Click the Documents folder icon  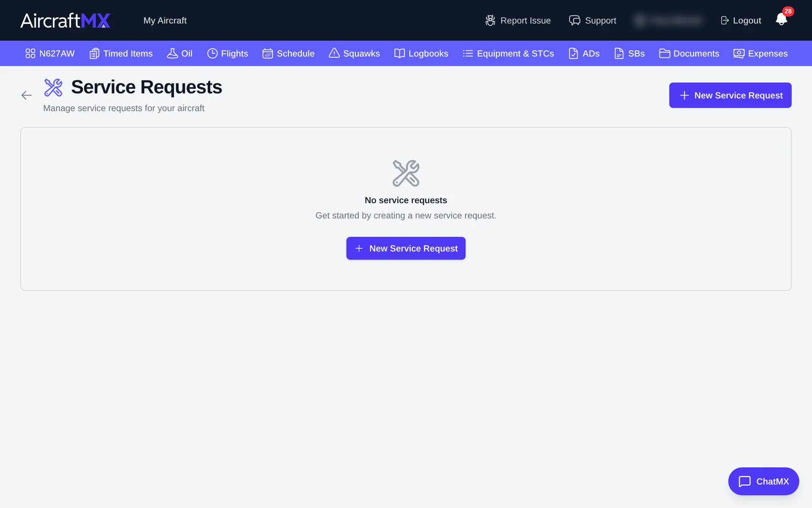point(665,53)
